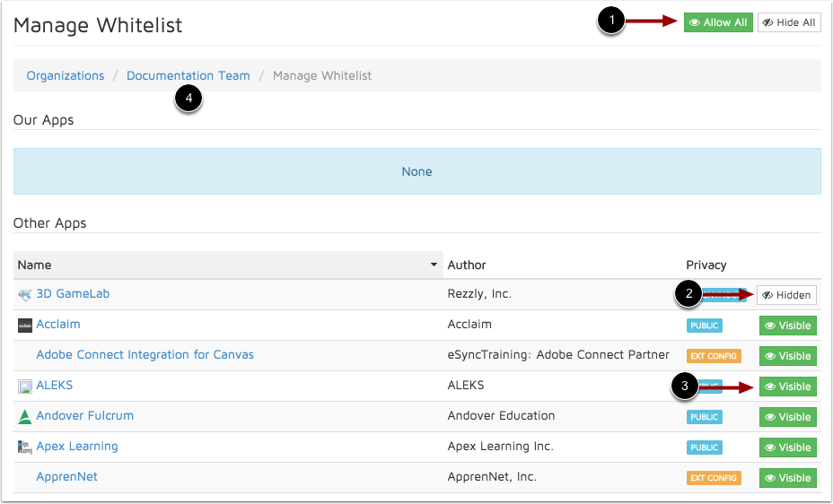Toggle Visible button for Apex Learning
This screenshot has height=504, width=833.
(788, 448)
